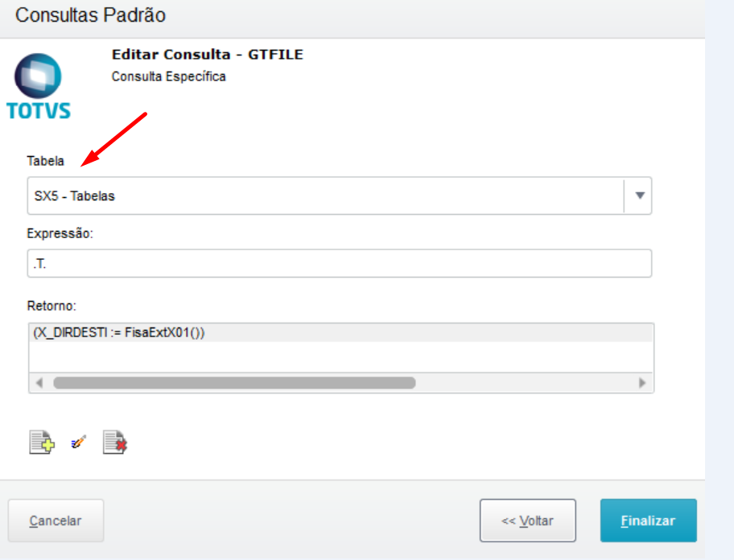Screen dimensions: 734x560
Task: Click the add new return item icon
Action: [42, 442]
